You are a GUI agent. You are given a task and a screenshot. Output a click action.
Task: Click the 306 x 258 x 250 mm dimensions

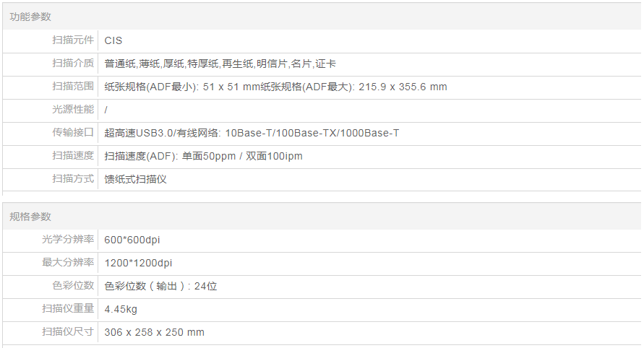154,332
